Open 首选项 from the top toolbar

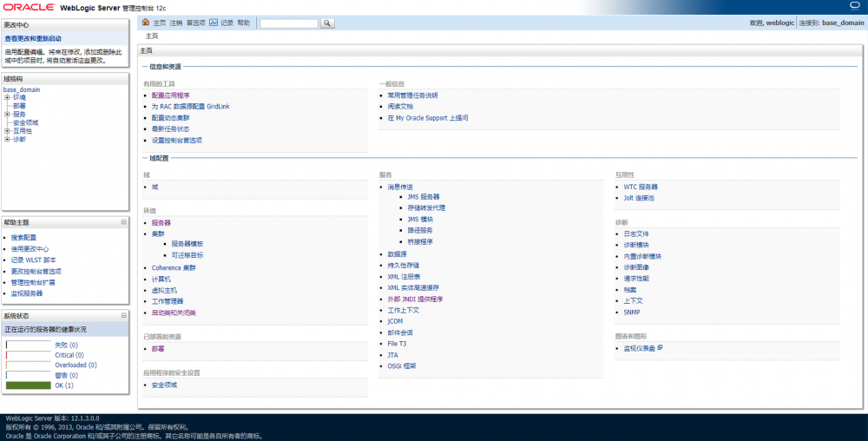point(196,23)
